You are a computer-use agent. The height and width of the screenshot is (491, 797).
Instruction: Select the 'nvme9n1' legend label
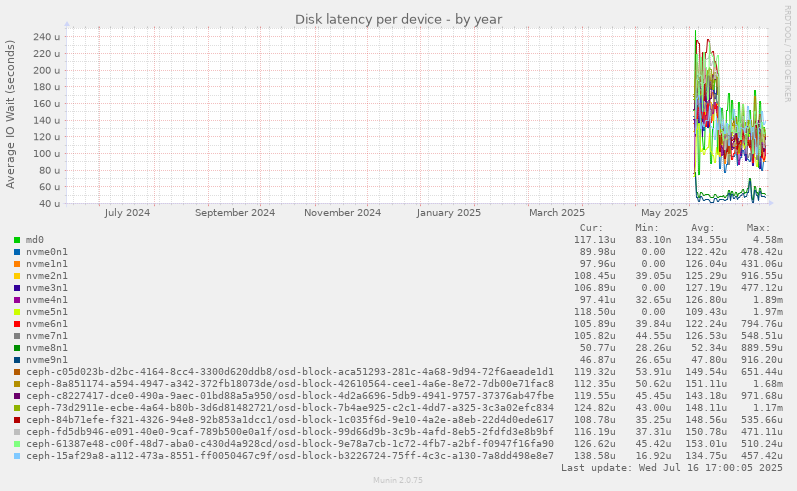pyautogui.click(x=47, y=360)
